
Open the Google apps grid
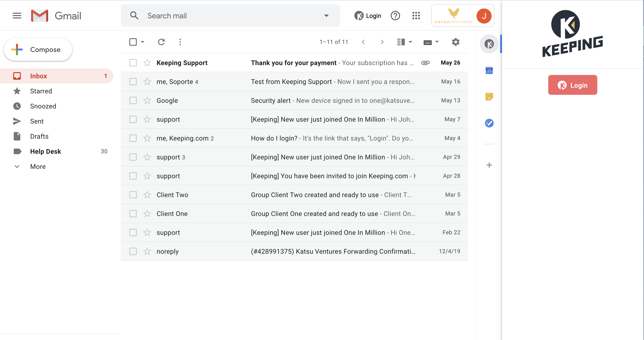[x=416, y=16]
